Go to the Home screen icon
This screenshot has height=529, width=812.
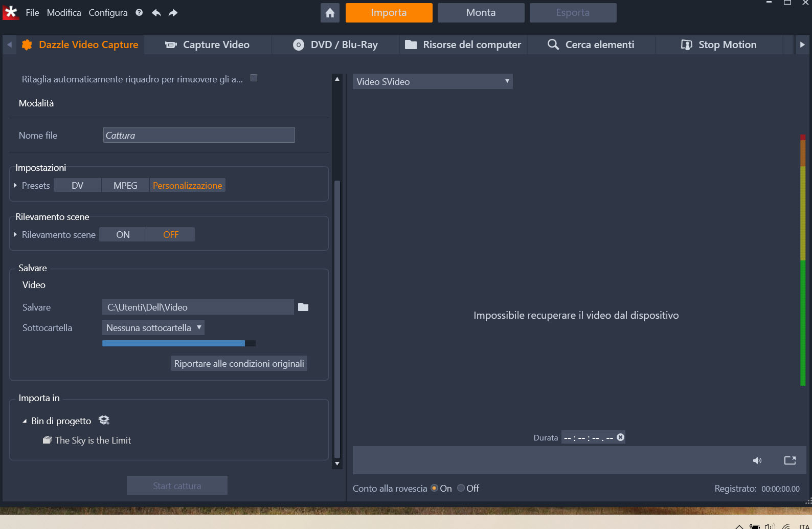(330, 13)
